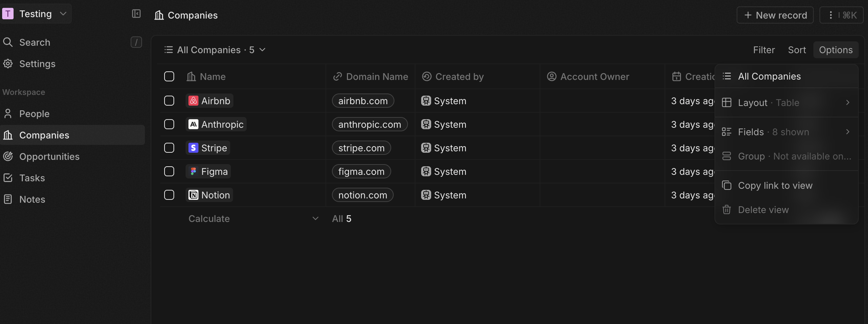Open Companies in the sidebar
Screen dimensions: 868x324
pyautogui.click(x=72, y=135)
